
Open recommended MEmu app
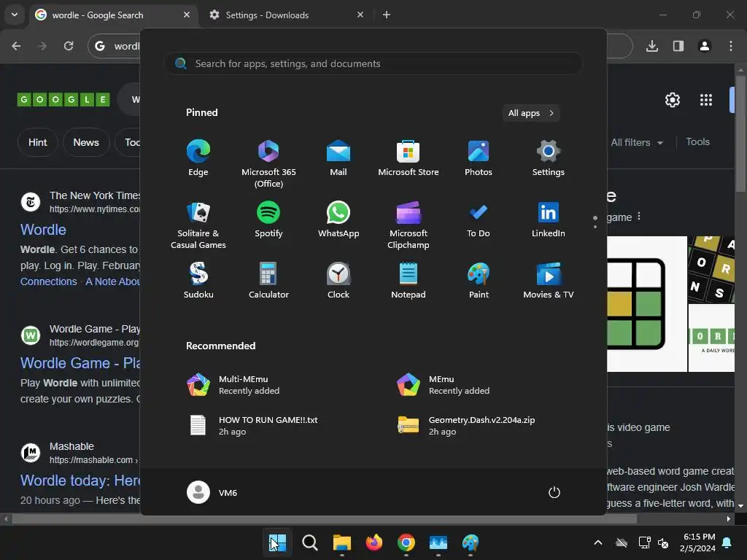[x=443, y=385]
